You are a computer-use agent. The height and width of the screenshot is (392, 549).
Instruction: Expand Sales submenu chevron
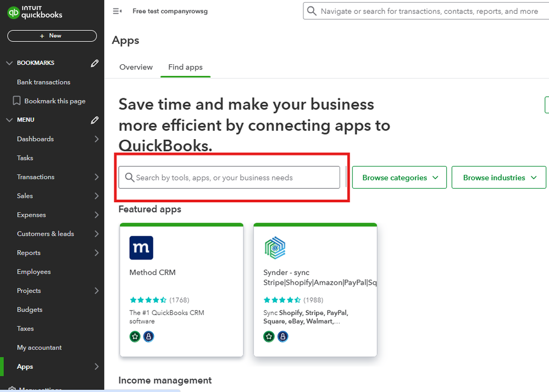point(97,196)
